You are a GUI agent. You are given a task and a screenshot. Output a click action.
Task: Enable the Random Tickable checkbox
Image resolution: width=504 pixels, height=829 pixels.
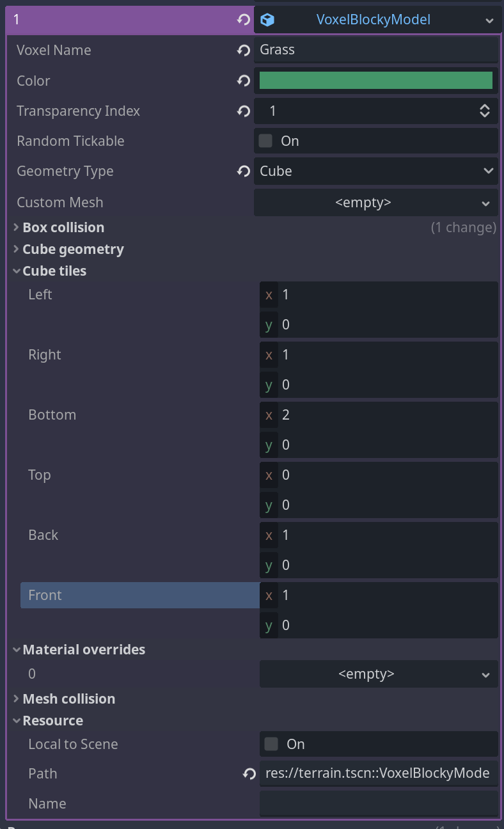point(265,141)
